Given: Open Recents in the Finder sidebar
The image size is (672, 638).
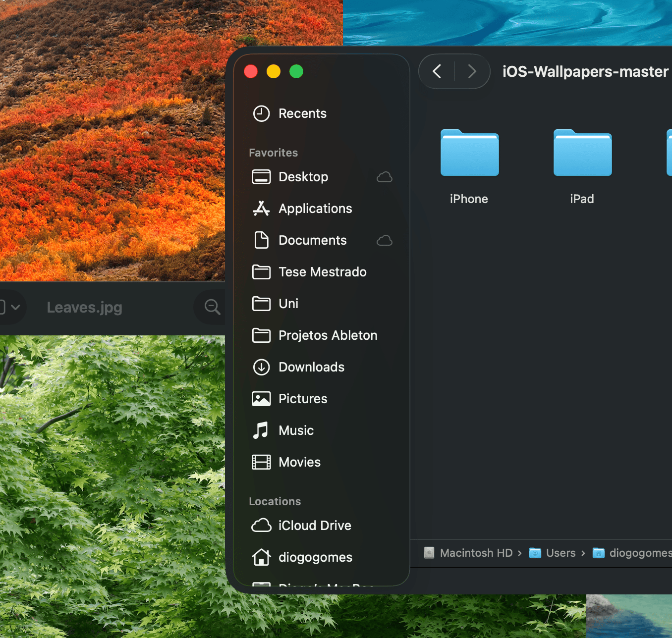Looking at the screenshot, I should pyautogui.click(x=302, y=113).
